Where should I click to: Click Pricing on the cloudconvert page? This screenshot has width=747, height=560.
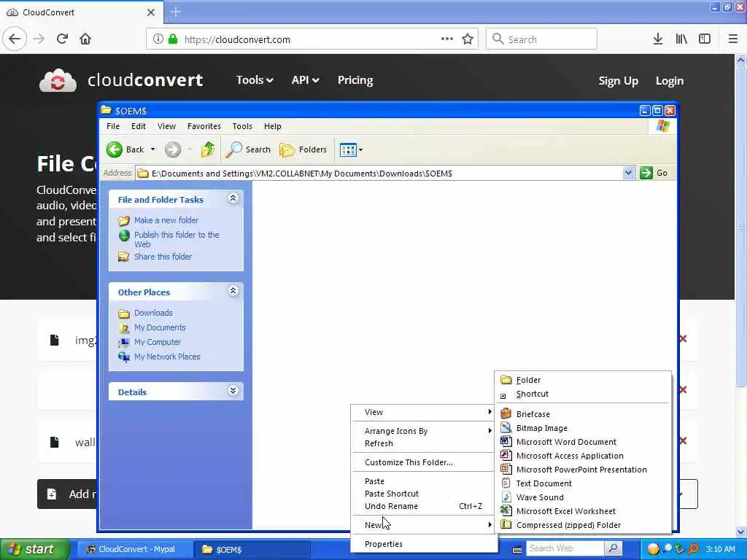355,80
